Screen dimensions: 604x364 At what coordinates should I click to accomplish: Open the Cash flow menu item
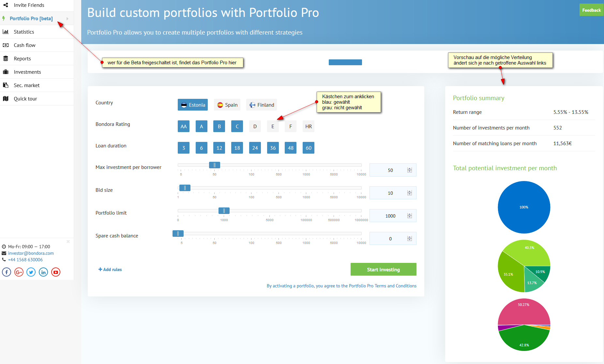(37, 45)
